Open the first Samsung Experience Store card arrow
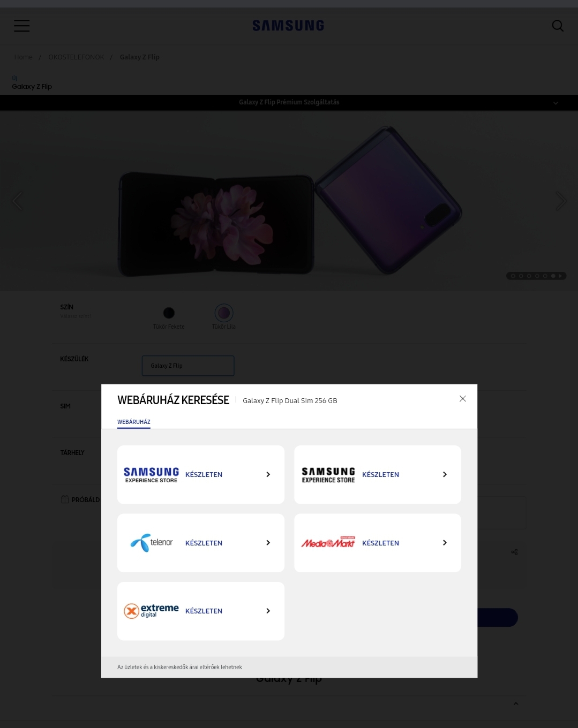Image resolution: width=578 pixels, height=728 pixels. (268, 475)
